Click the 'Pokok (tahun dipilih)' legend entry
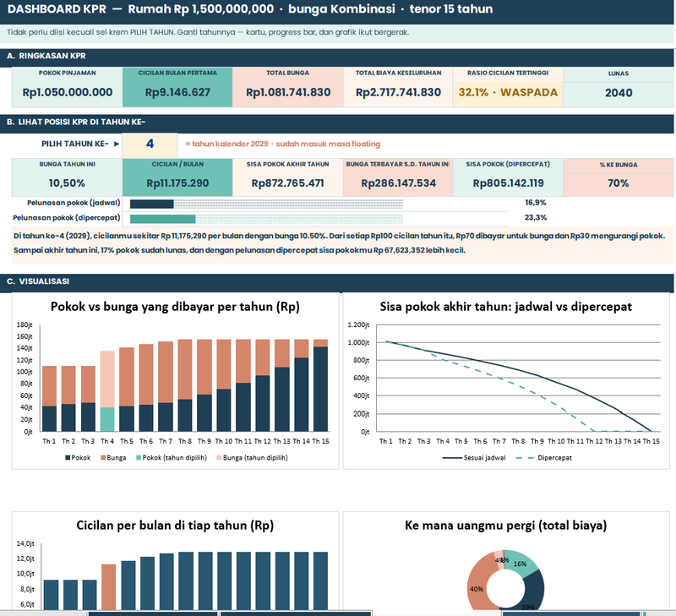Screen dimensions: 676x616 (172, 458)
